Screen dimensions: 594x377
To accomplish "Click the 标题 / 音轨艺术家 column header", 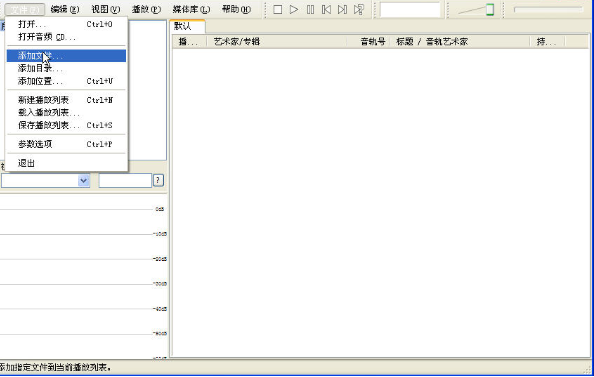I will click(460, 42).
